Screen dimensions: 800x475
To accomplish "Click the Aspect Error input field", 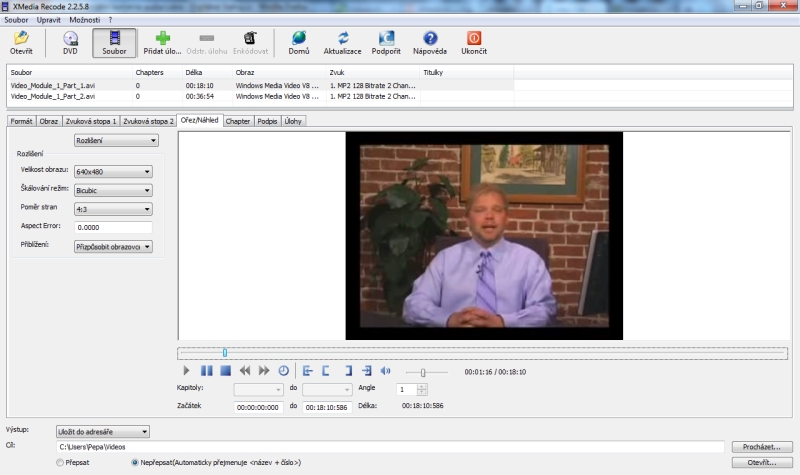I will (113, 228).
